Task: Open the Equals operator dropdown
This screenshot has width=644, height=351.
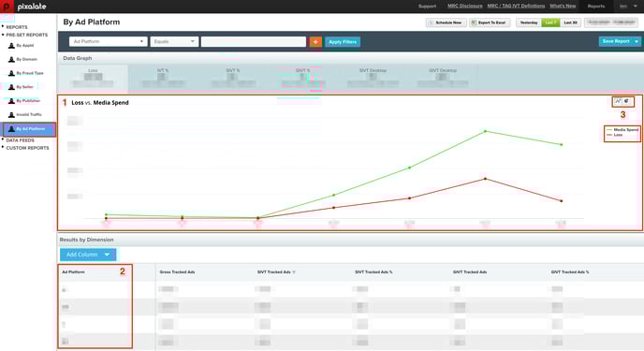Action: (174, 41)
